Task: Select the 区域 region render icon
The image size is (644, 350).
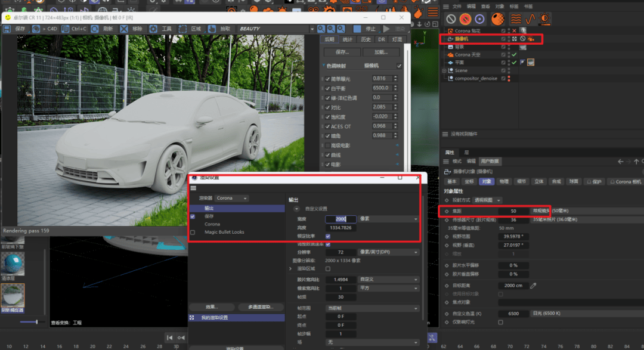Action: pos(182,29)
